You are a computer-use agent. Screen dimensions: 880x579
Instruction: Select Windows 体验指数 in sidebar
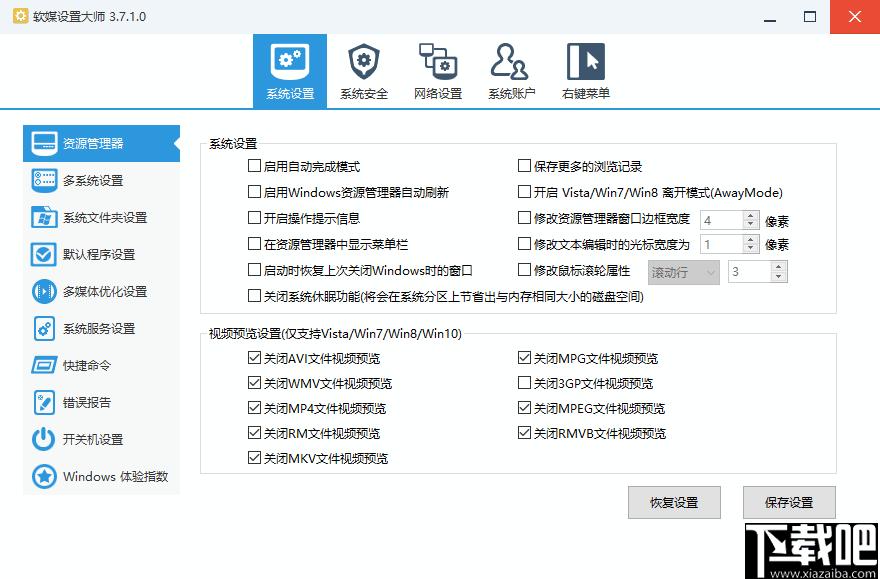(x=102, y=477)
